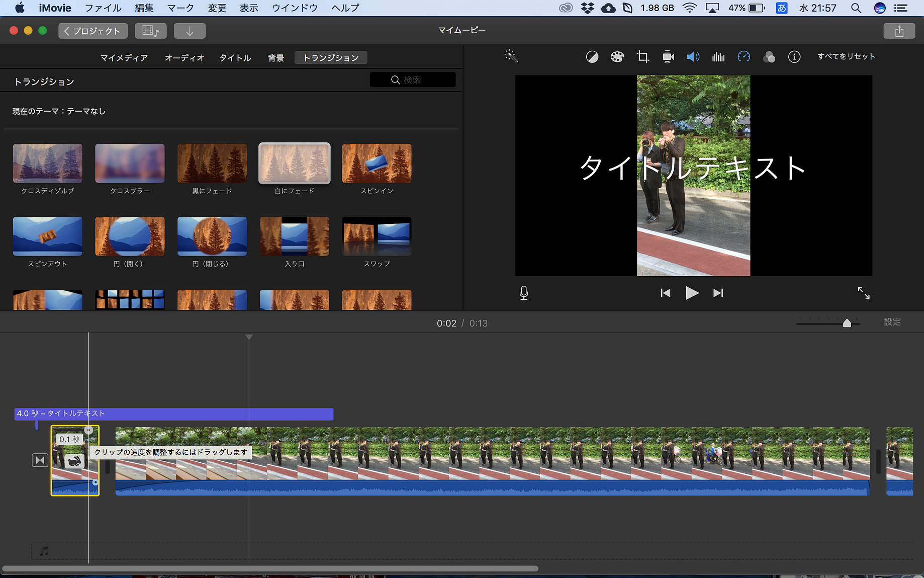The width and height of the screenshot is (924, 578).
Task: Click the playhead marker at top of timeline
Action: tap(249, 337)
